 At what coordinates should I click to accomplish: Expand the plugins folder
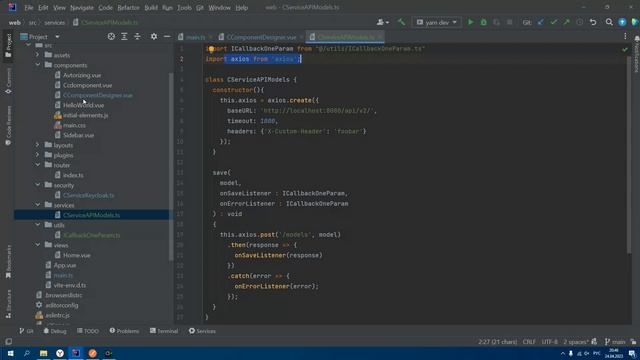38,155
